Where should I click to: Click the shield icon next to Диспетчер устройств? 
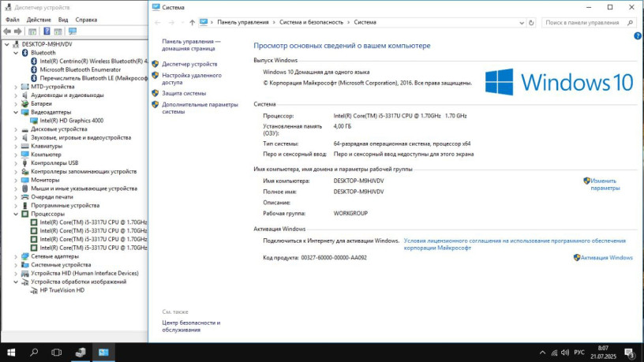[155, 64]
